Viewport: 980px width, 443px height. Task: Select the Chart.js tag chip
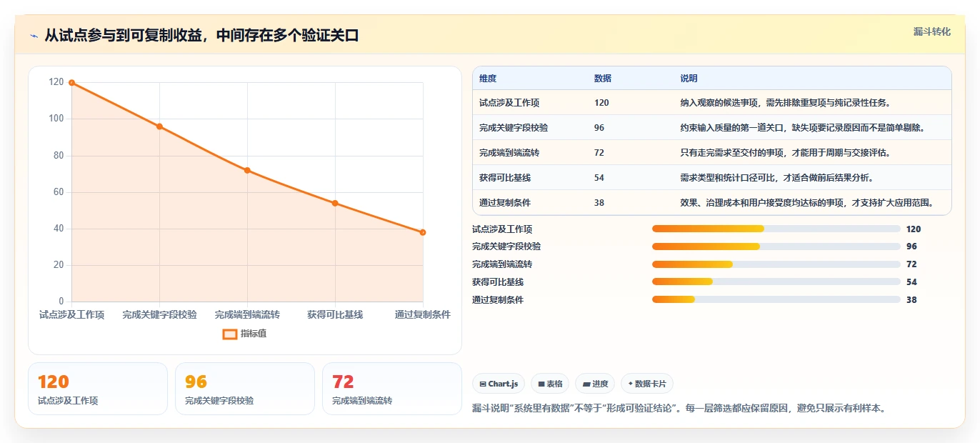click(x=499, y=384)
